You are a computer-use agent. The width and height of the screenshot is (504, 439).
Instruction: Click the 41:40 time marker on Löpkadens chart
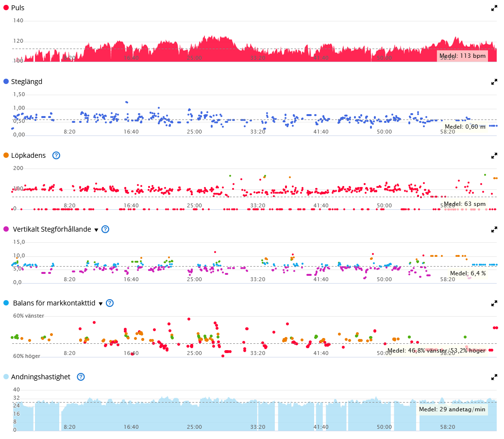321,205
